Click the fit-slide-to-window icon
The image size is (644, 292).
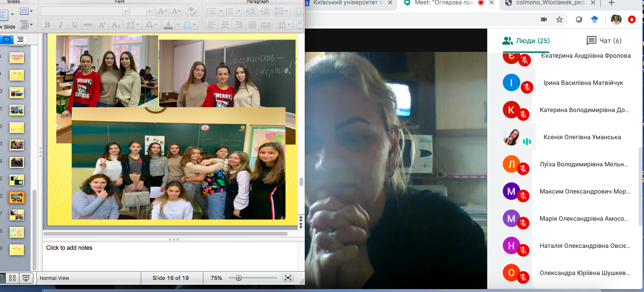click(288, 278)
